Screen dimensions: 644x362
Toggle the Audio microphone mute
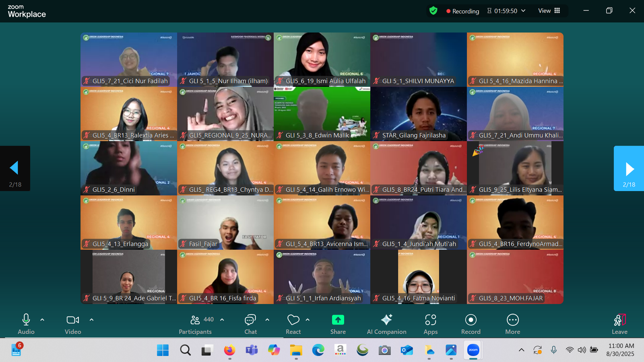click(x=26, y=324)
